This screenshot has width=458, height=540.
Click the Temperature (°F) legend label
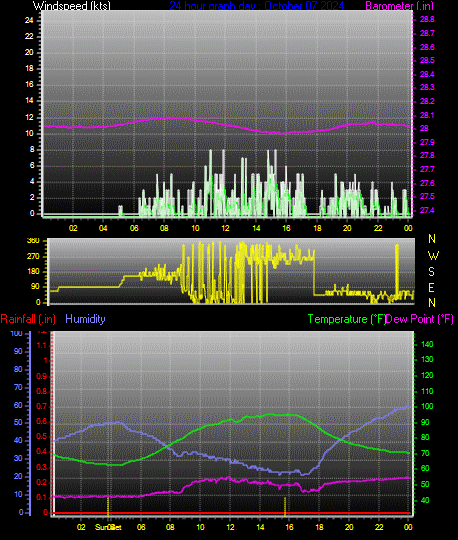[x=346, y=319]
